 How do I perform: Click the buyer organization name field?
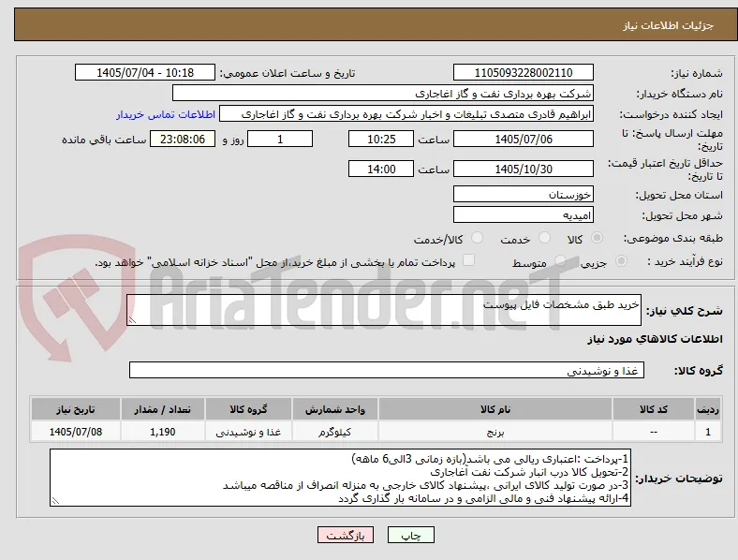[383, 93]
